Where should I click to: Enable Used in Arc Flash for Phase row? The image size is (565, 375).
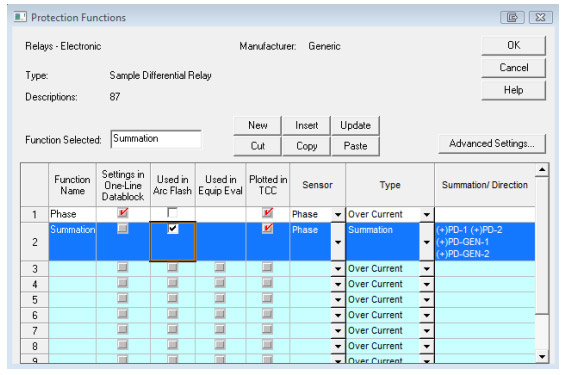[173, 213]
